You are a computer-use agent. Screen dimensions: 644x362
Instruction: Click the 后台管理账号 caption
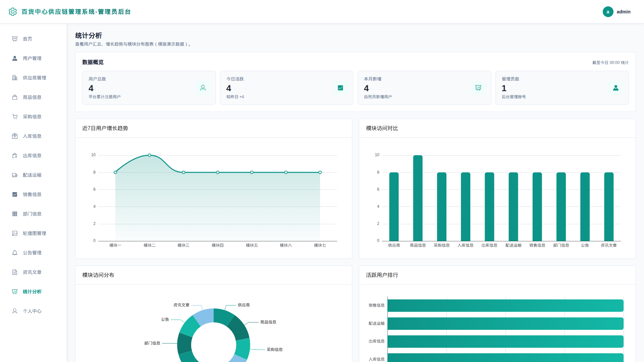click(514, 97)
